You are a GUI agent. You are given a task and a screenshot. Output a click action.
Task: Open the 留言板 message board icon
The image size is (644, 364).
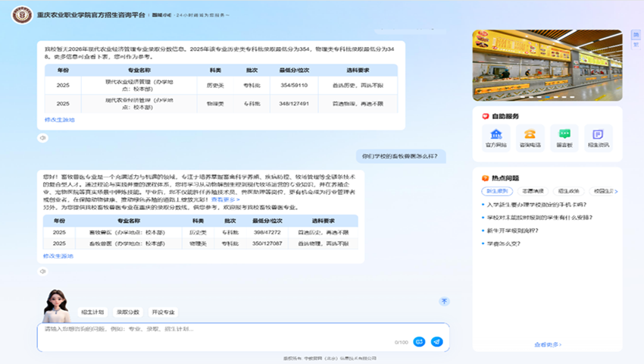(564, 136)
